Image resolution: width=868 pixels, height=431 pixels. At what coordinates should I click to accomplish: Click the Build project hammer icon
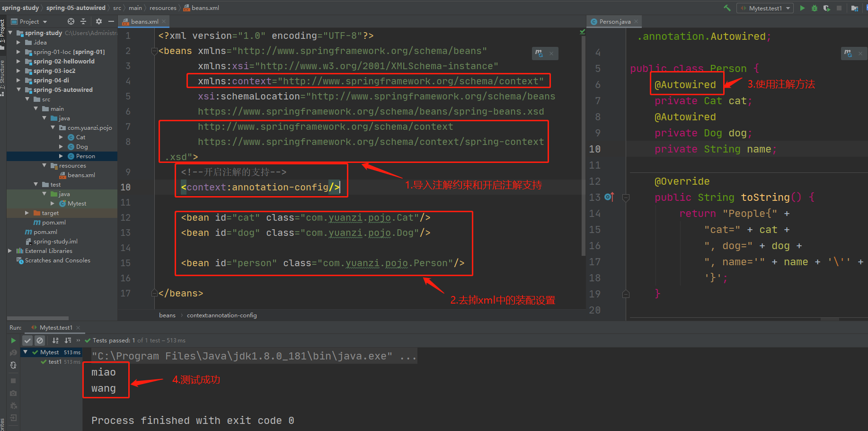pos(727,8)
